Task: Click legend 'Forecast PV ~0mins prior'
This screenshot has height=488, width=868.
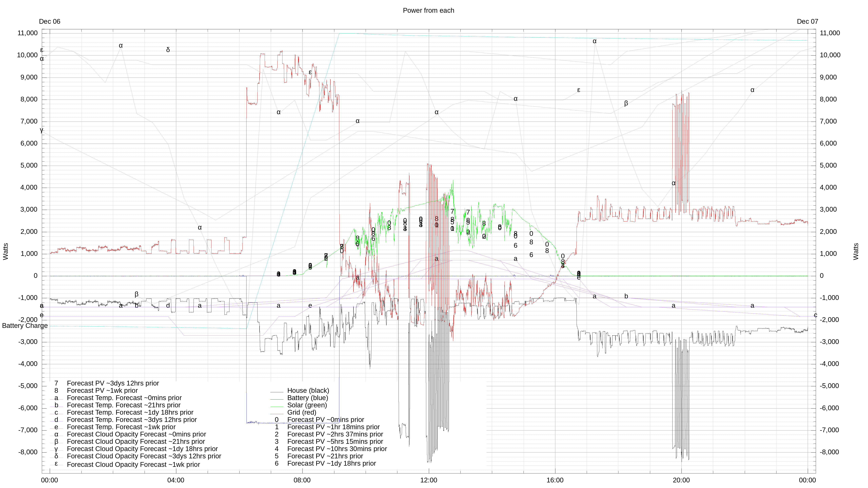Action: pos(325,420)
